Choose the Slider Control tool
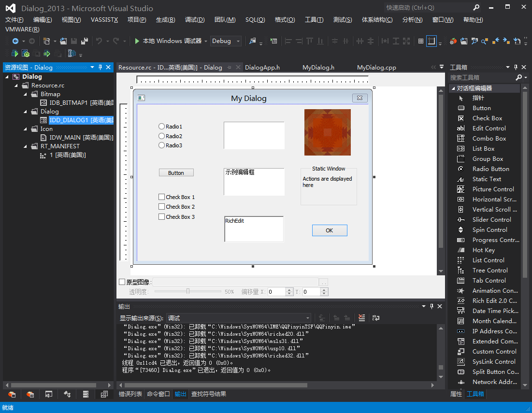The height and width of the screenshot is (413, 532). pyautogui.click(x=491, y=220)
